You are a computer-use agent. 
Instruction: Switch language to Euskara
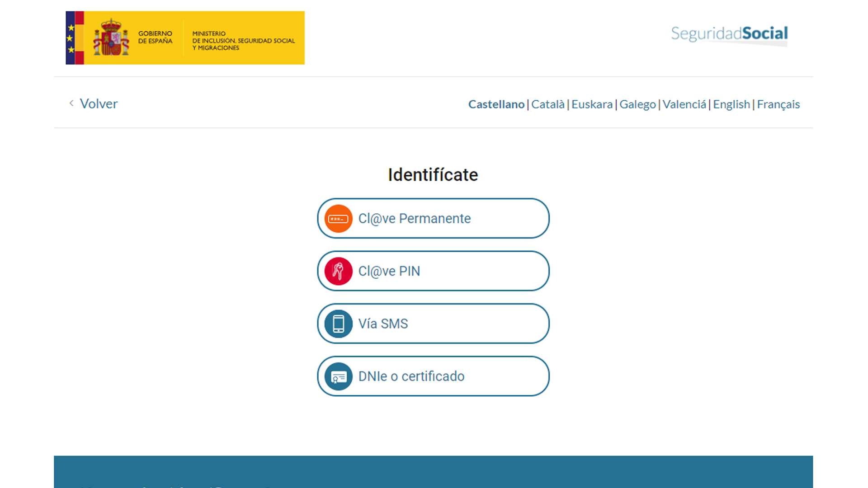(x=592, y=104)
